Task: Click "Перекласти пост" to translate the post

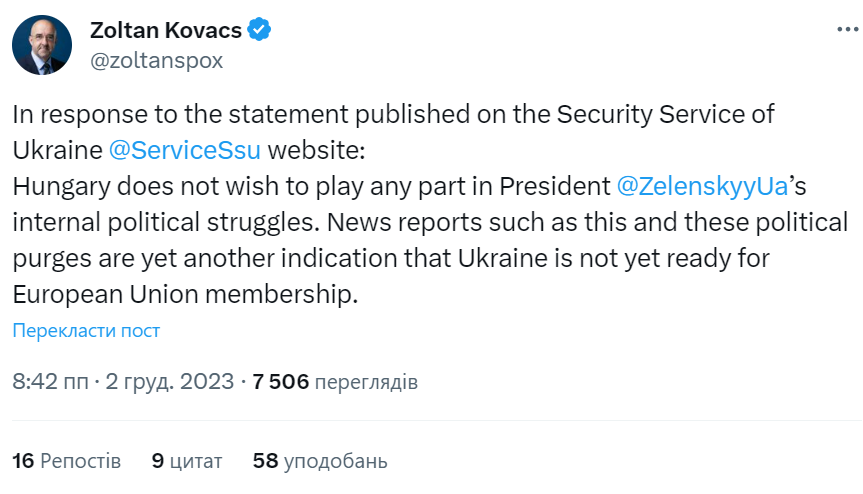Action: pos(86,331)
